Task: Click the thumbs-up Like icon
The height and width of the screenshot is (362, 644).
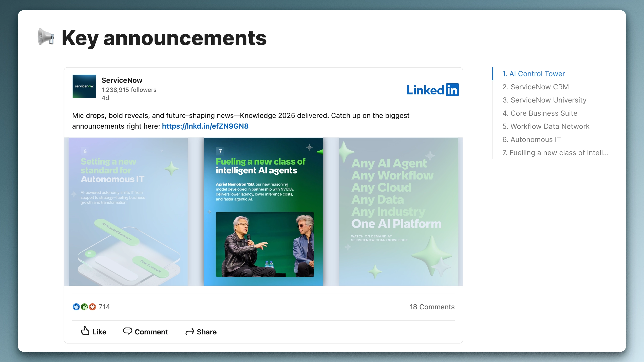Action: (85, 332)
